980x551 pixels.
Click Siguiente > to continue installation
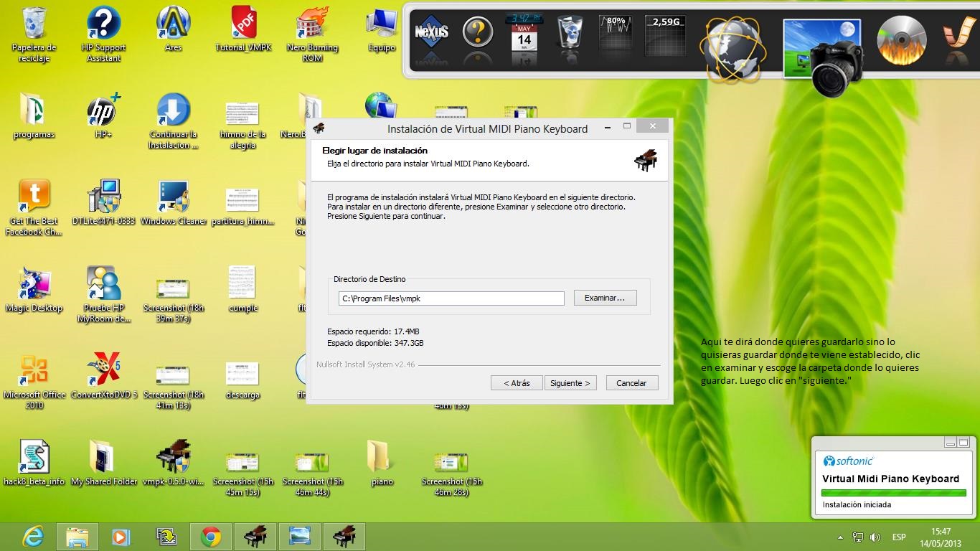570,383
